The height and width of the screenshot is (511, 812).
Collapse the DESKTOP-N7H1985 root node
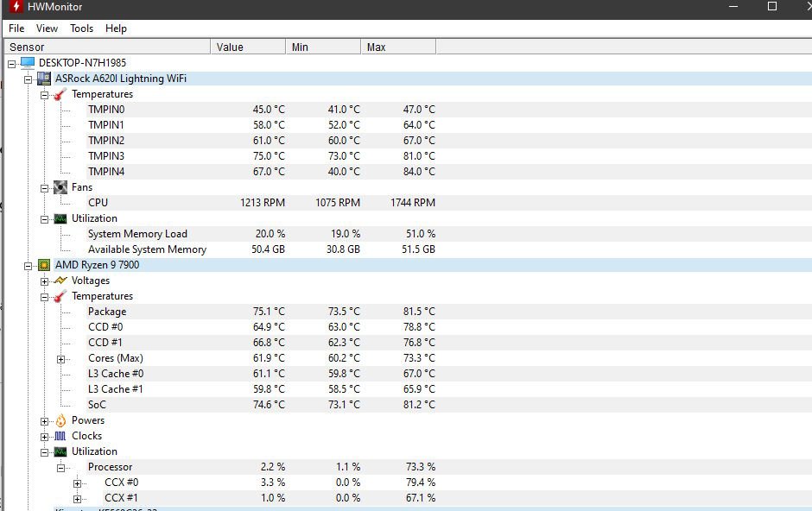tap(11, 64)
